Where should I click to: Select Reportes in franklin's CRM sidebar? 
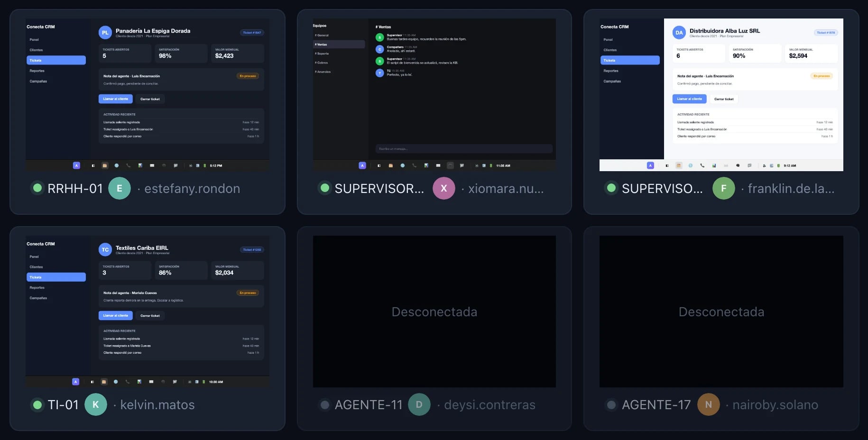tap(630, 71)
